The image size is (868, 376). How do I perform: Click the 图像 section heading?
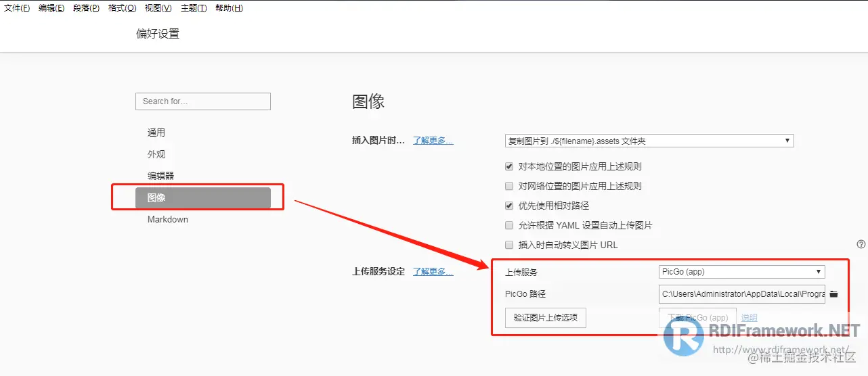point(368,101)
